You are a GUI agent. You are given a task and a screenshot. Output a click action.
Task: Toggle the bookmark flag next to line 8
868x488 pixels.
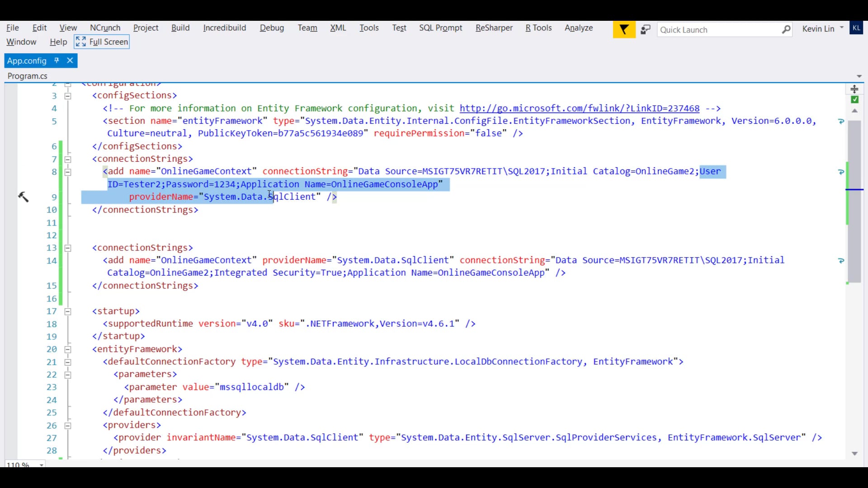click(841, 172)
